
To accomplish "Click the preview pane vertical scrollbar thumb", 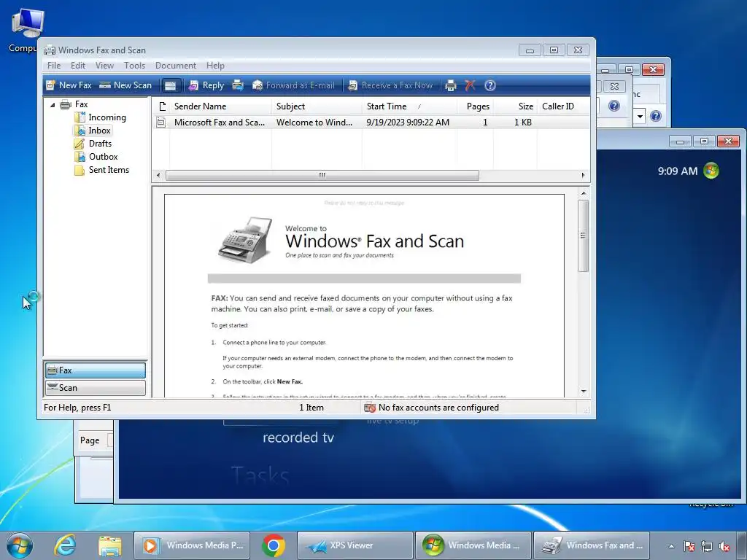I will 583,236.
